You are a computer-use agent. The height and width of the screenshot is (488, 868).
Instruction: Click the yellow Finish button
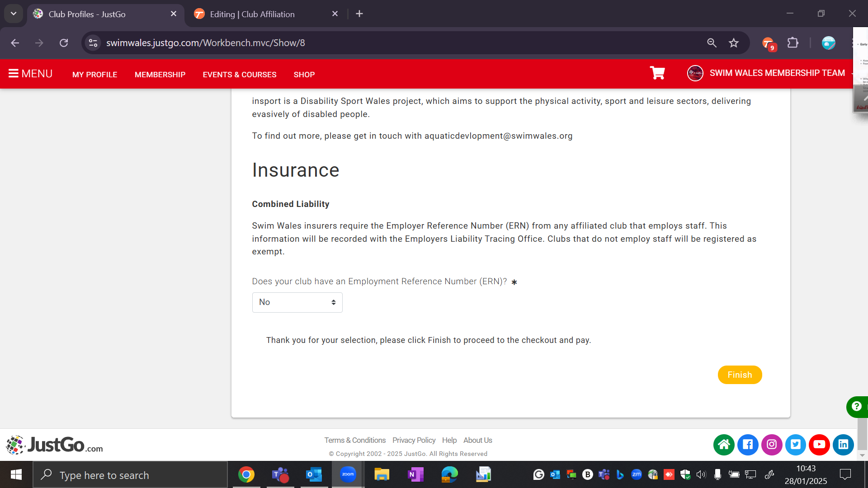pos(740,375)
